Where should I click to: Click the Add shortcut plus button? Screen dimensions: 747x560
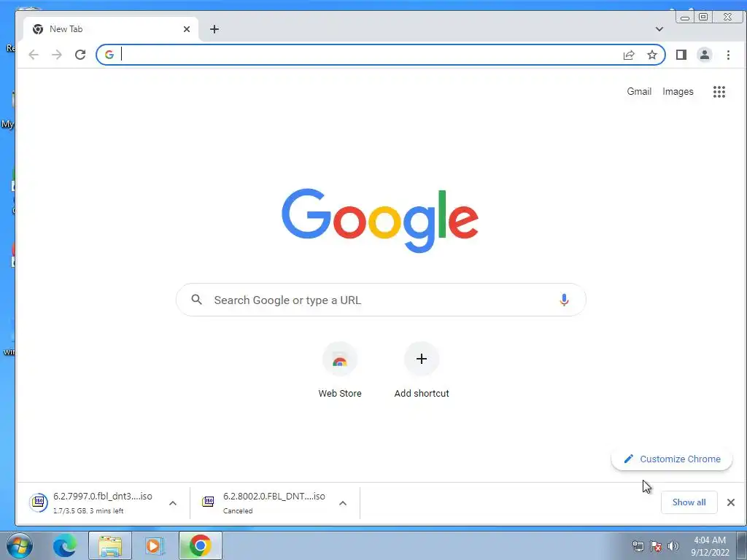pos(422,359)
